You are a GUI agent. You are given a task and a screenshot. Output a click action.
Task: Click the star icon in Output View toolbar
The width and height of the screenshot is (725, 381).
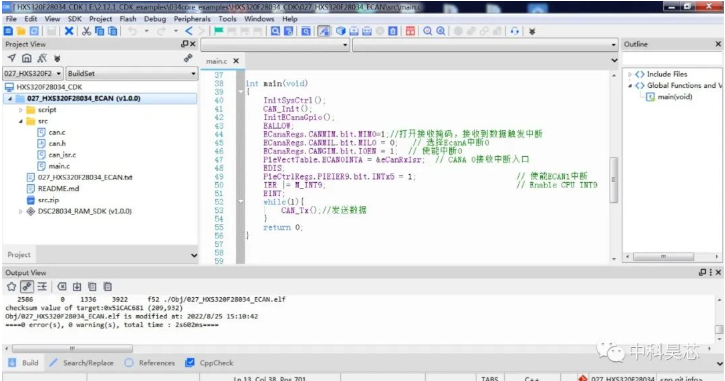click(12, 287)
